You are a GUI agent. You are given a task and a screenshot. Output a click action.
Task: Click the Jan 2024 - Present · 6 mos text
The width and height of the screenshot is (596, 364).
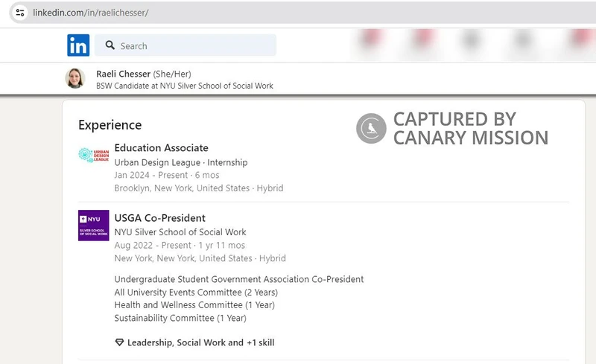(167, 175)
